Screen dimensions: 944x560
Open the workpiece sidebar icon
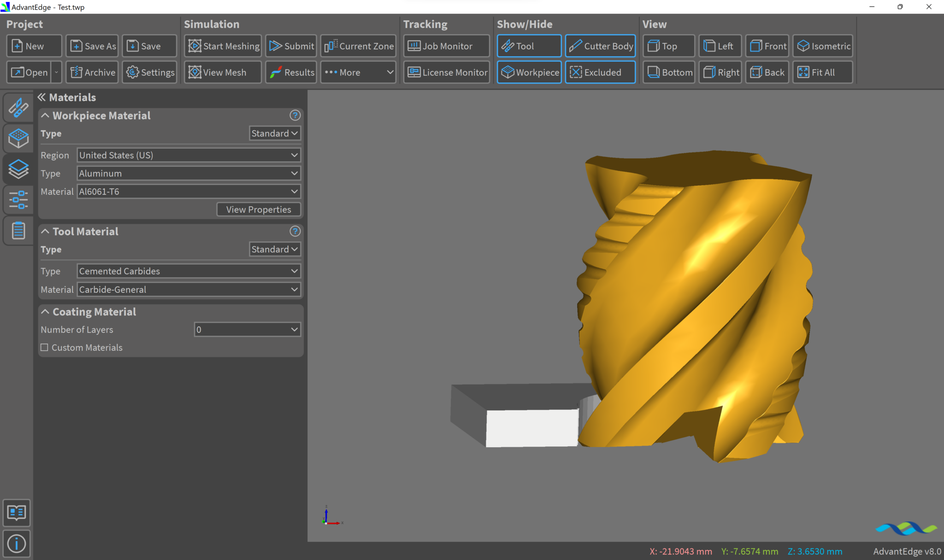(x=18, y=138)
